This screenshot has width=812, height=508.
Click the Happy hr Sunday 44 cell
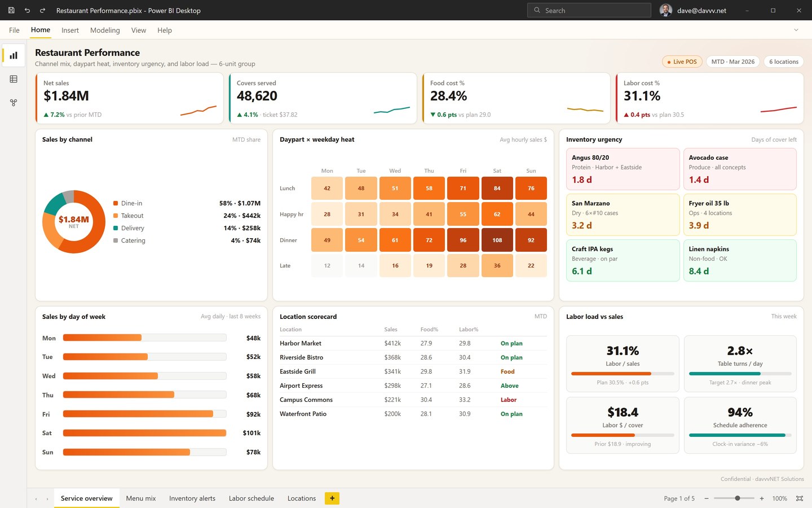click(x=531, y=214)
